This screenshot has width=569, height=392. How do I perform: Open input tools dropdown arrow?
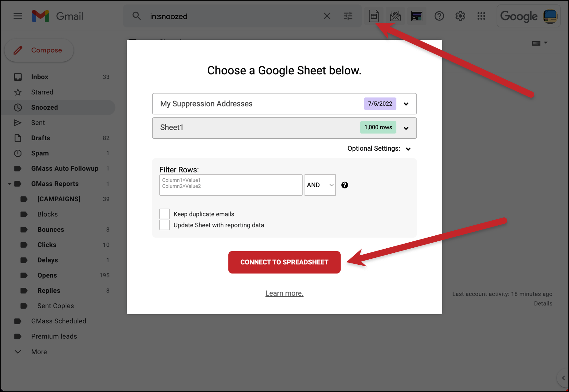[546, 43]
